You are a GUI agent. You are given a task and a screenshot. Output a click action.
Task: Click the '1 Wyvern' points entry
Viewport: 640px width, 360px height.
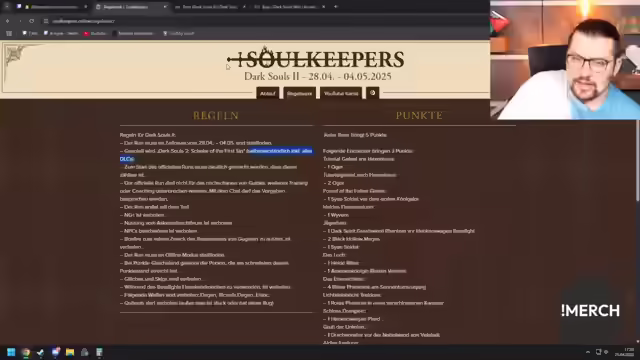[x=336, y=215]
